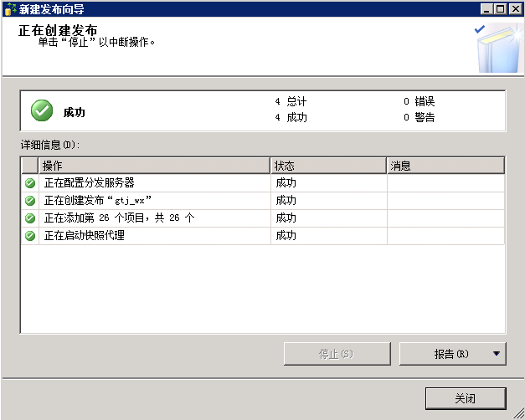Maximize the 新建发布向导 window
This screenshot has width=525, height=420.
502,8
